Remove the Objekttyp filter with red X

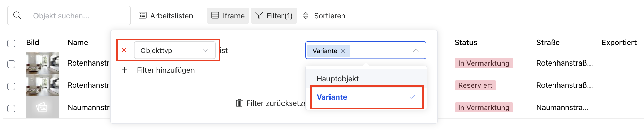(x=124, y=50)
